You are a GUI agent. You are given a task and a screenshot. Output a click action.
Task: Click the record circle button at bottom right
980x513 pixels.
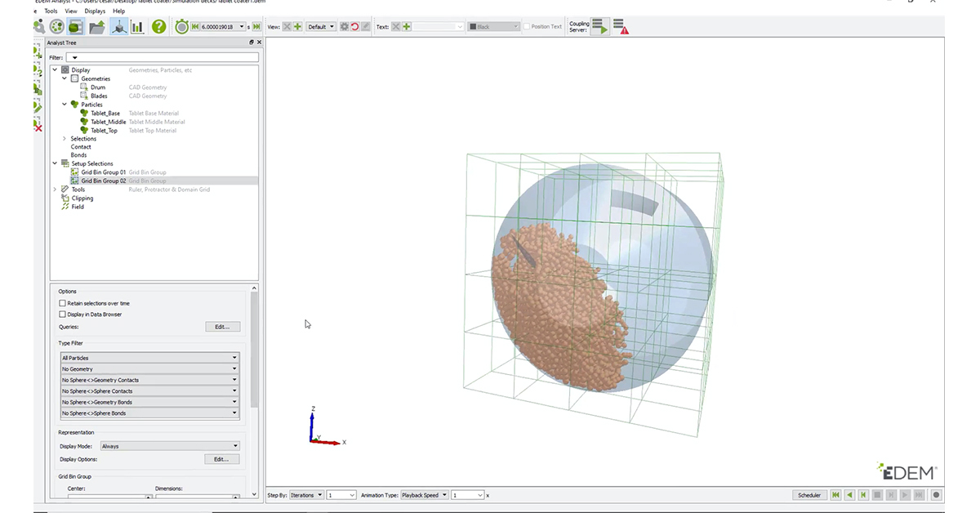936,495
